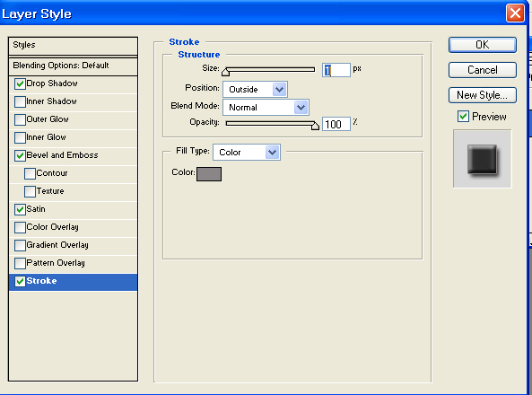Turn off the Preview checkbox
Screen dimensions: 532x395
coord(463,117)
